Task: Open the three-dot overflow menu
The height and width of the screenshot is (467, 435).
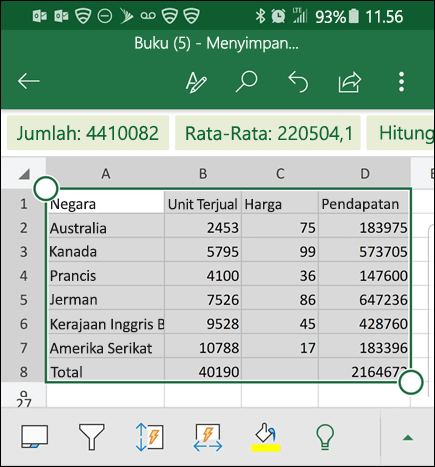Action: [x=401, y=81]
